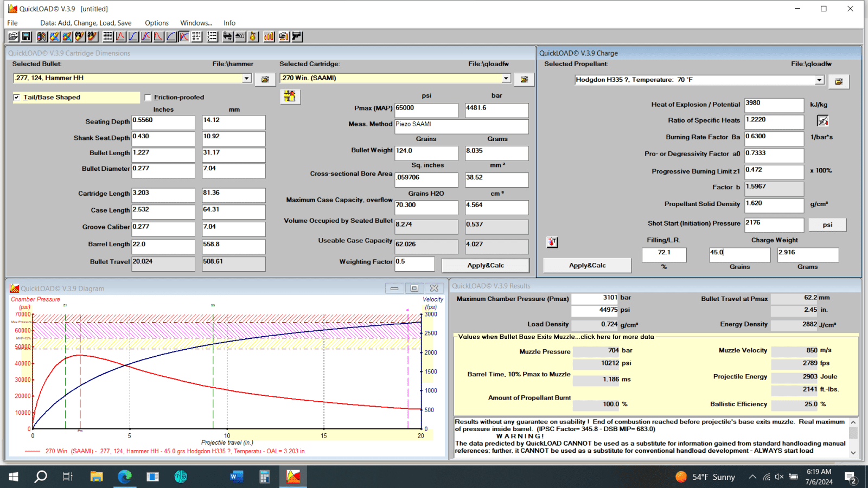Image resolution: width=868 pixels, height=488 pixels.
Task: Click the weather 54°F Sunny tray item
Action: click(x=705, y=477)
